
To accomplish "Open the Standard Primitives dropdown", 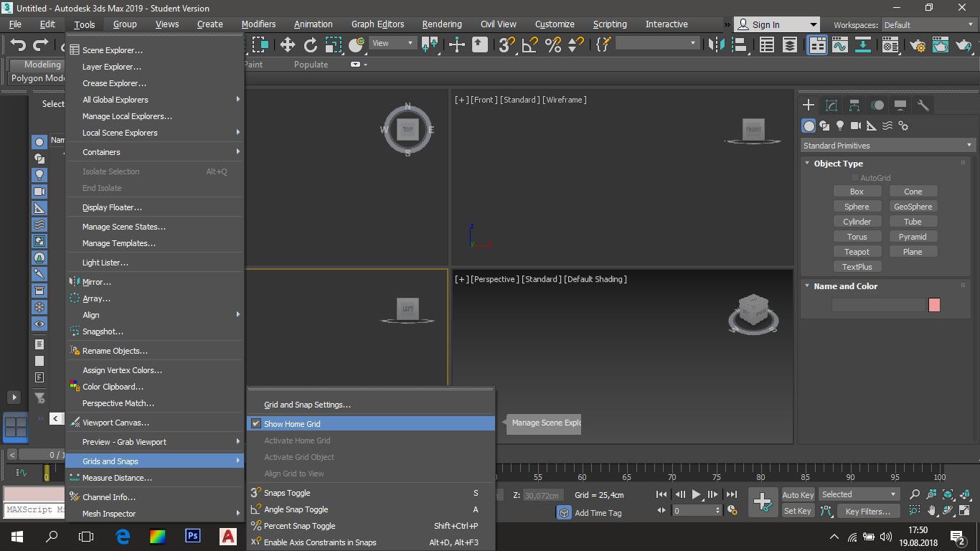I will click(887, 146).
